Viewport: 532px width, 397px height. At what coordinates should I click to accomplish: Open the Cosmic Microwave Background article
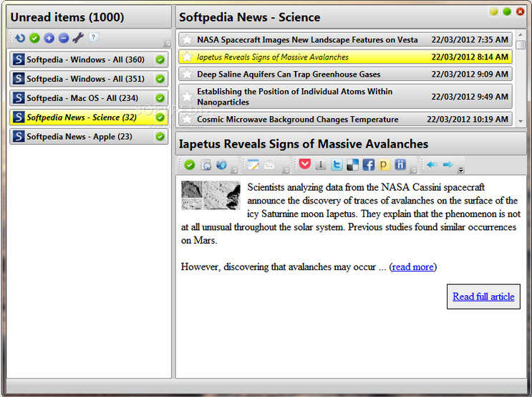[297, 120]
